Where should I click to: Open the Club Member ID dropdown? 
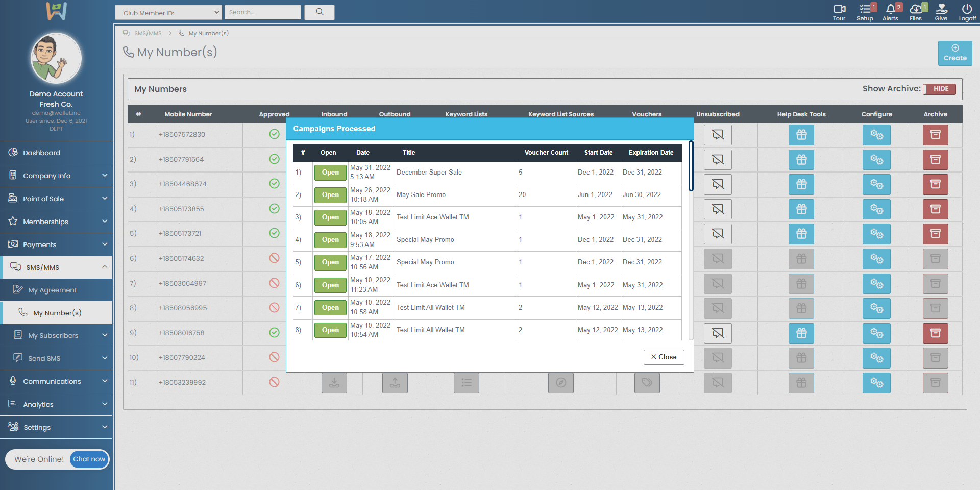[168, 13]
